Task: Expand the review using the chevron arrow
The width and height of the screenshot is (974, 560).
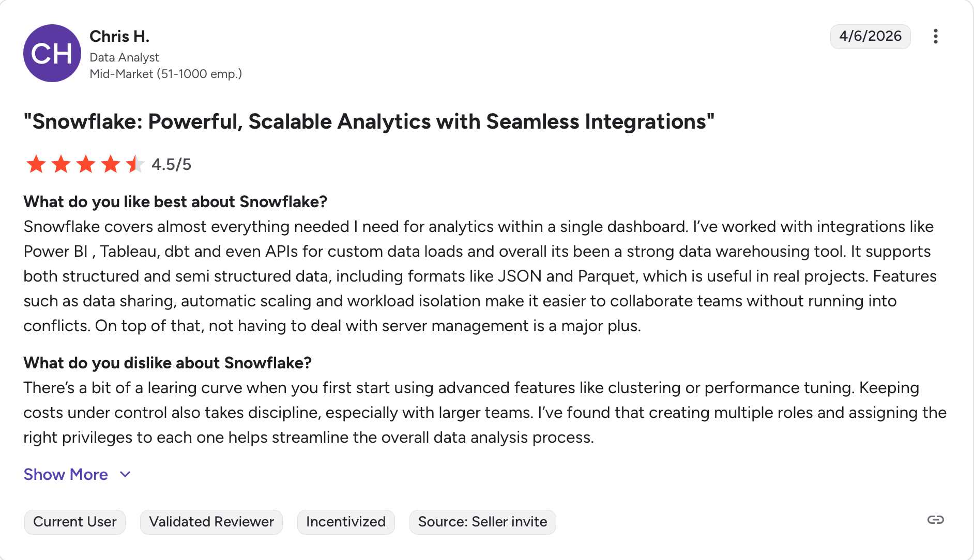Action: 125,474
